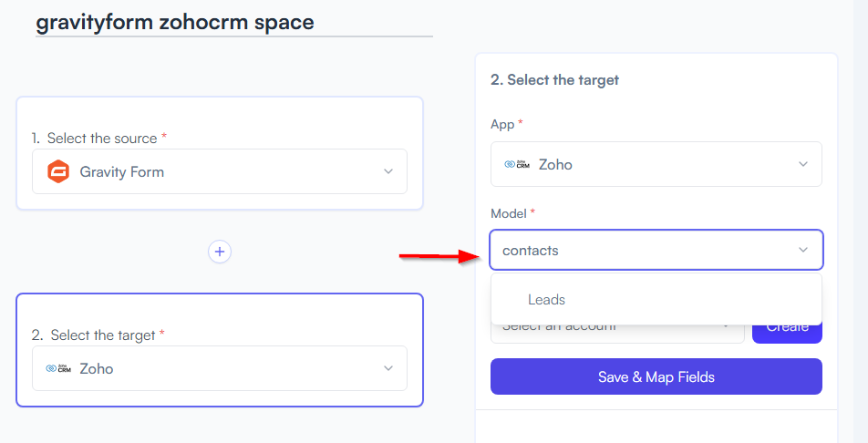Screen dimensions: 868x443
Task: Open the App dropdown chevron
Action: (803, 164)
